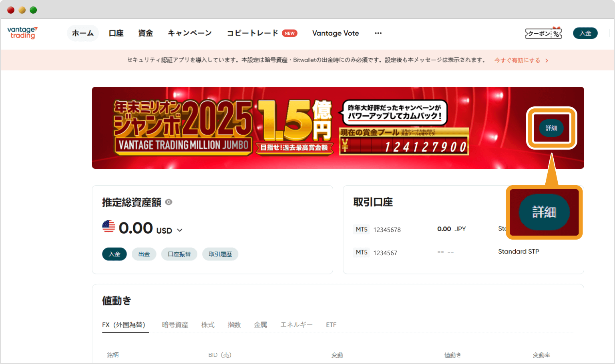615x364 pixels.
Task: Click the 詳細 button on the Million Jumbo banner
Action: pyautogui.click(x=551, y=128)
